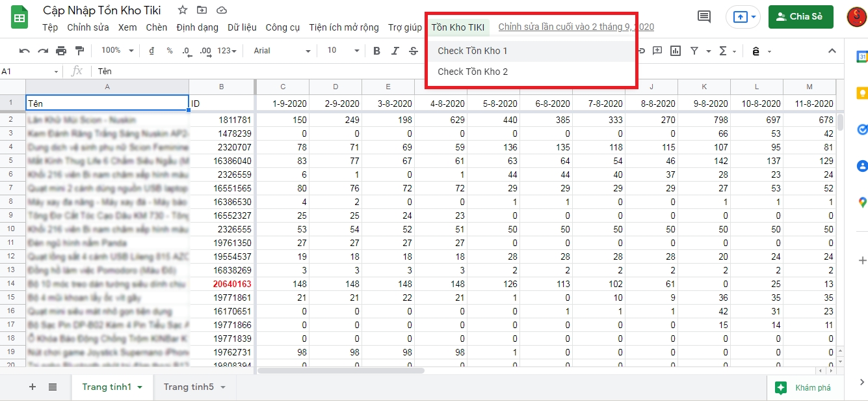
Task: Toggle strikethrough formatting
Action: tap(414, 51)
